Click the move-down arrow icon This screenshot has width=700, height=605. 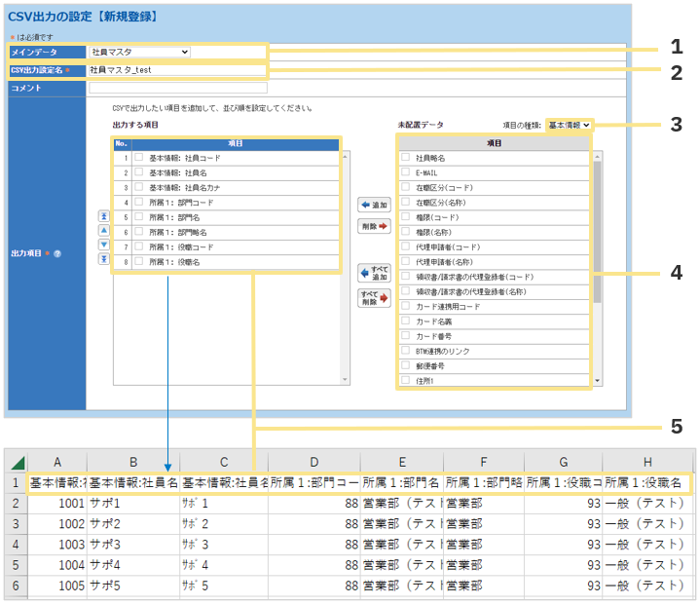pyautogui.click(x=103, y=245)
